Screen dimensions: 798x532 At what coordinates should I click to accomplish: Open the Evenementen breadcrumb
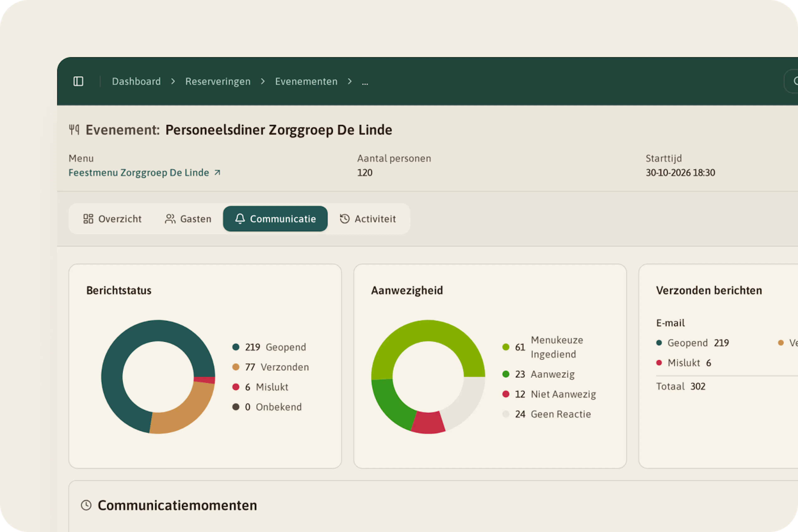pyautogui.click(x=306, y=81)
